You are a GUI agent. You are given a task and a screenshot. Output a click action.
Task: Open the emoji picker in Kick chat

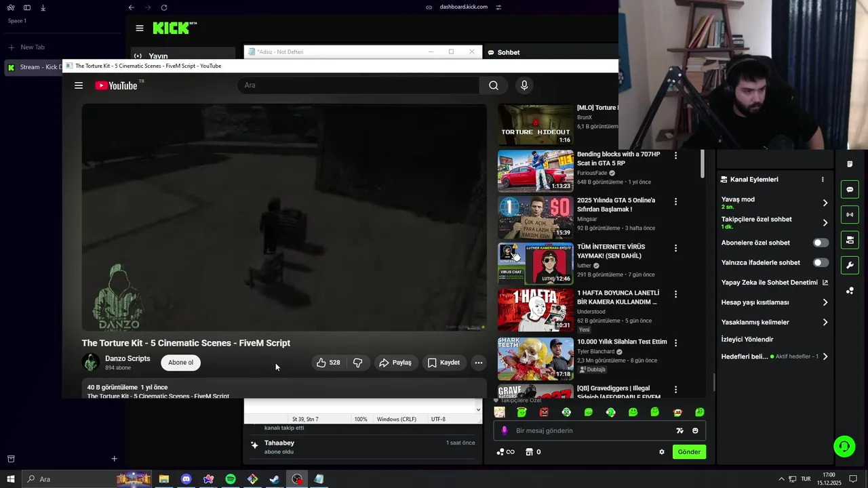(x=695, y=430)
